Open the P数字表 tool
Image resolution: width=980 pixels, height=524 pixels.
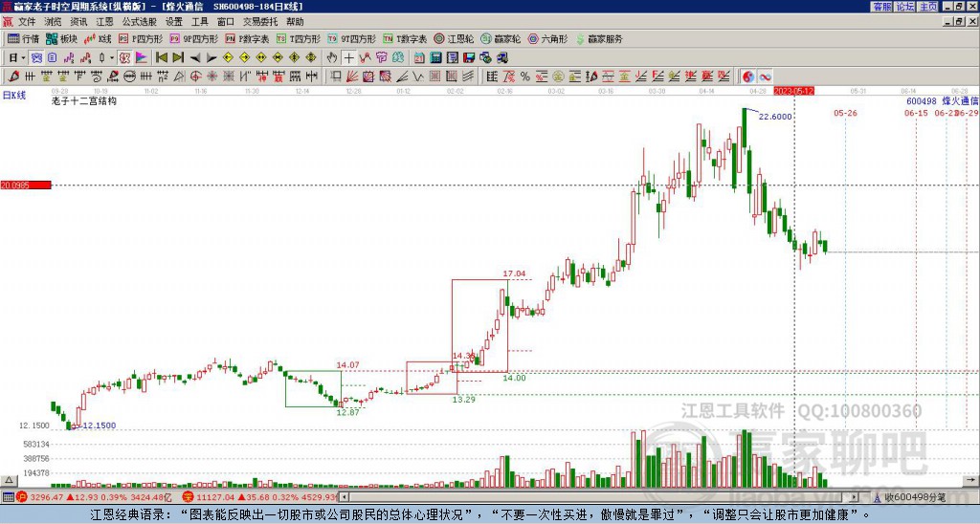tap(247, 38)
